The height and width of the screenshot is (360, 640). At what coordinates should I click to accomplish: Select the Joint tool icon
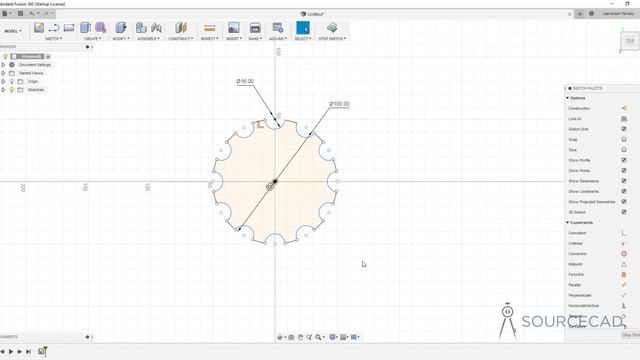coord(156,28)
